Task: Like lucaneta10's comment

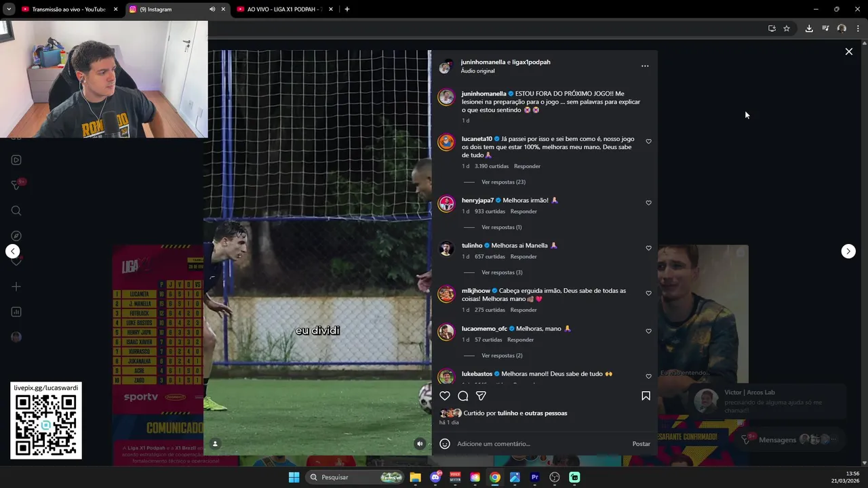Action: (x=648, y=142)
